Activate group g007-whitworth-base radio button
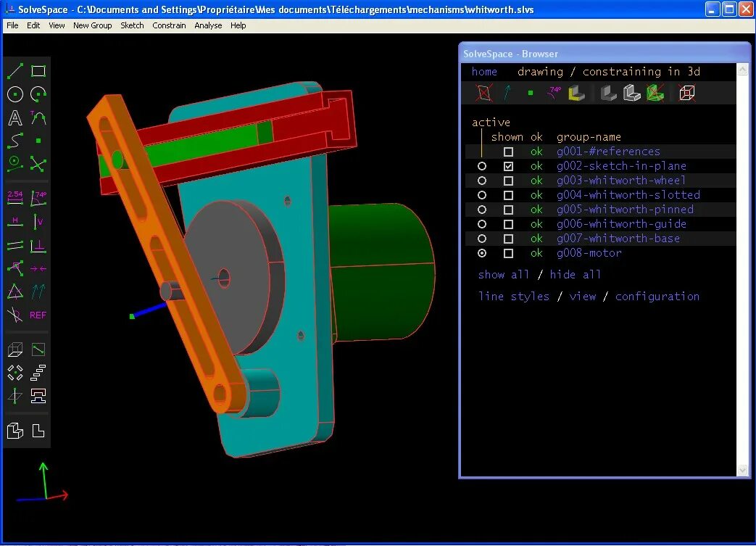Screen dimensions: 756x546 tap(482, 239)
